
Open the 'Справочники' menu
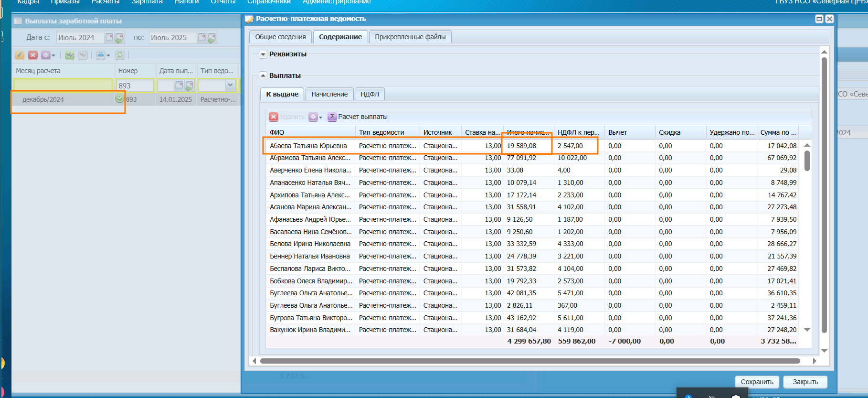(269, 2)
